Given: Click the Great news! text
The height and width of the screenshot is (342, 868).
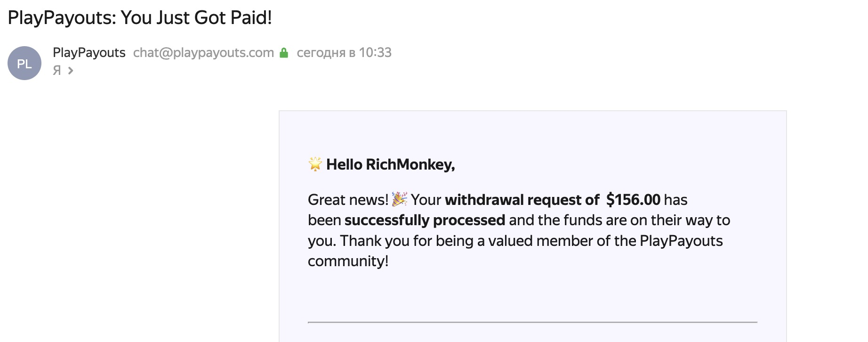Looking at the screenshot, I should [348, 200].
